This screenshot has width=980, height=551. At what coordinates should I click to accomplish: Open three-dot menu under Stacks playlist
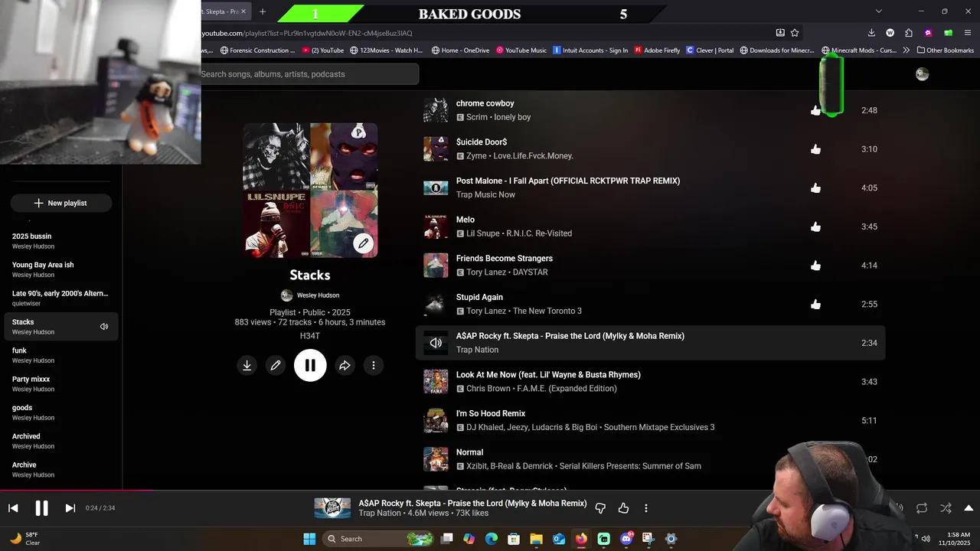(374, 366)
